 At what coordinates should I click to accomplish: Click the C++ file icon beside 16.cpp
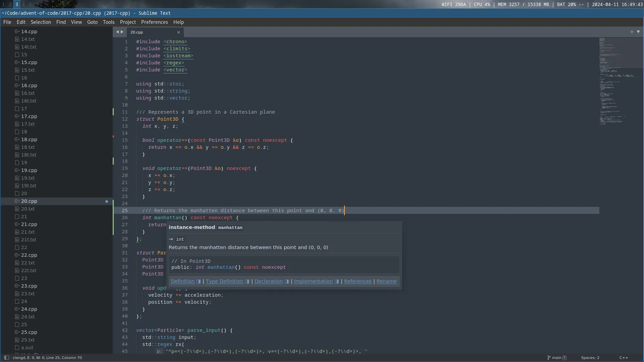pyautogui.click(x=17, y=85)
